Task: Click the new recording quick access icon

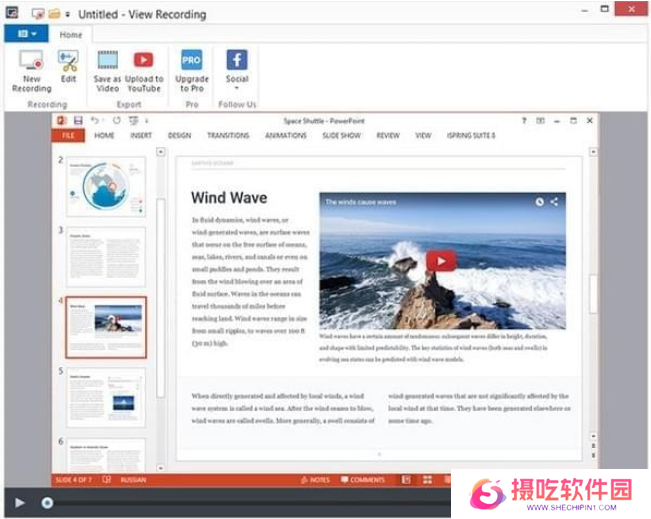Action: tap(38, 14)
